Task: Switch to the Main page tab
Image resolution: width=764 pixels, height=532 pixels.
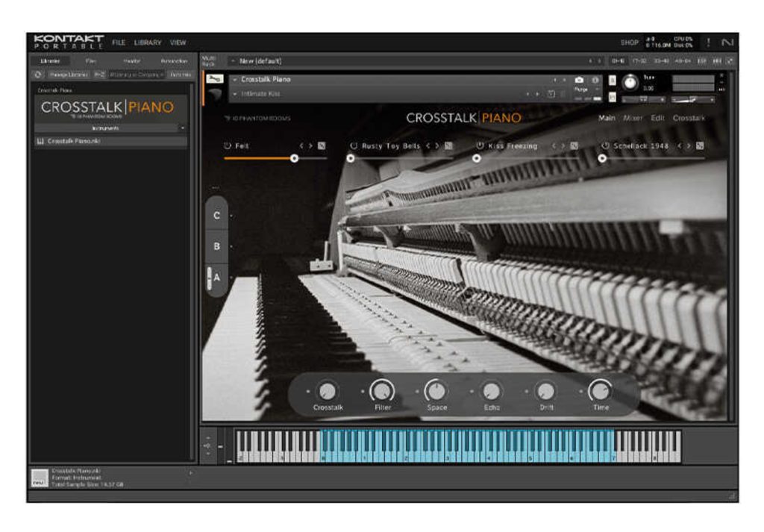Action: click(607, 118)
